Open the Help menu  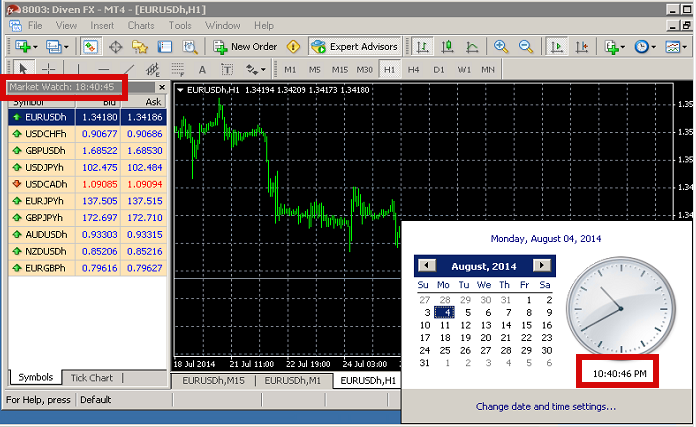coord(264,26)
